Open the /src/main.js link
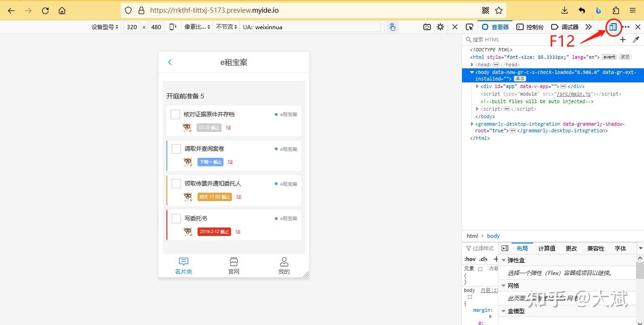This screenshot has width=644, height=325. click(574, 94)
